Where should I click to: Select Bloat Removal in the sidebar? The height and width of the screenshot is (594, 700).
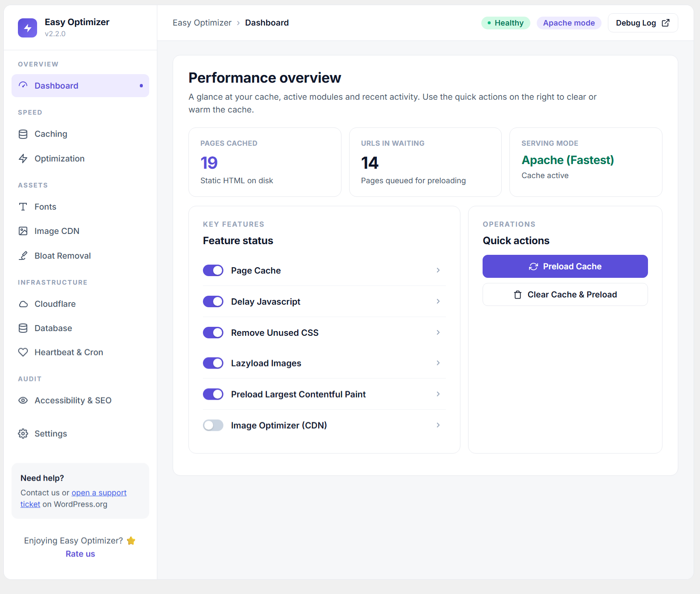point(80,256)
